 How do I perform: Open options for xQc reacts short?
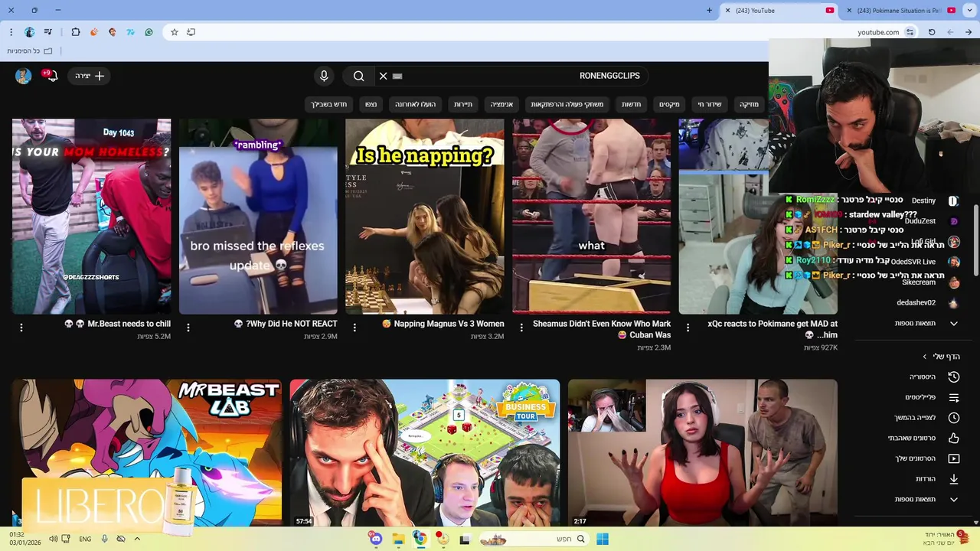[688, 328]
